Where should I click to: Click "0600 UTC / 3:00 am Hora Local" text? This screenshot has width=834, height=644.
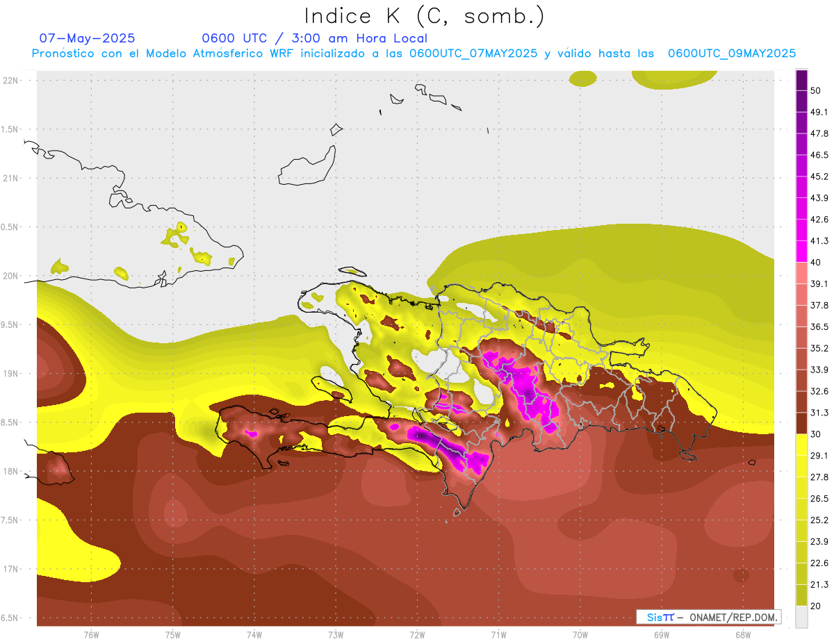click(314, 38)
